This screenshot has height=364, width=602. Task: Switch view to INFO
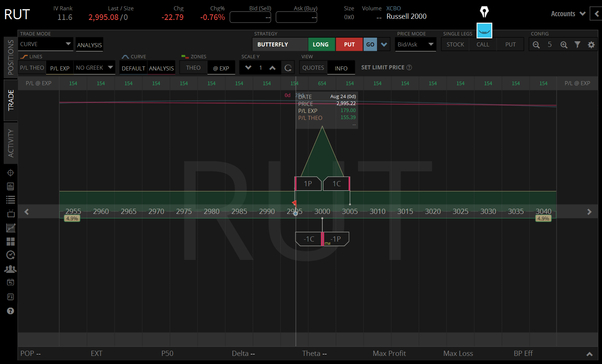[341, 68]
